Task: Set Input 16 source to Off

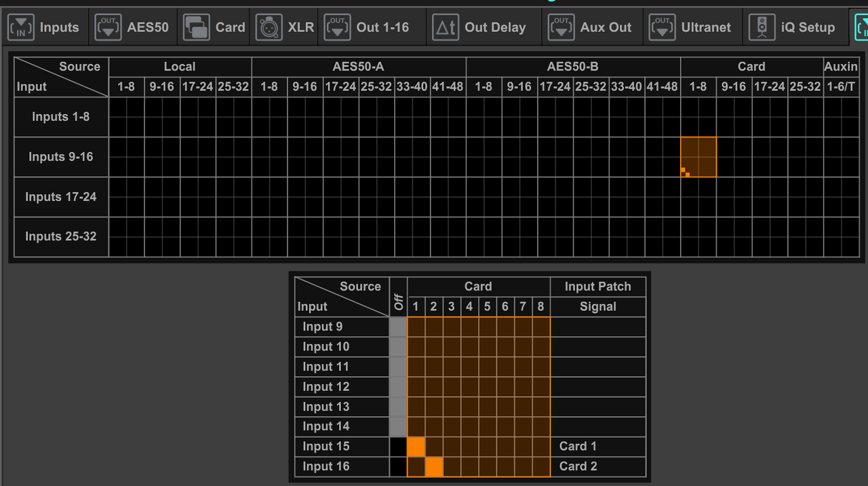Action: click(x=399, y=466)
